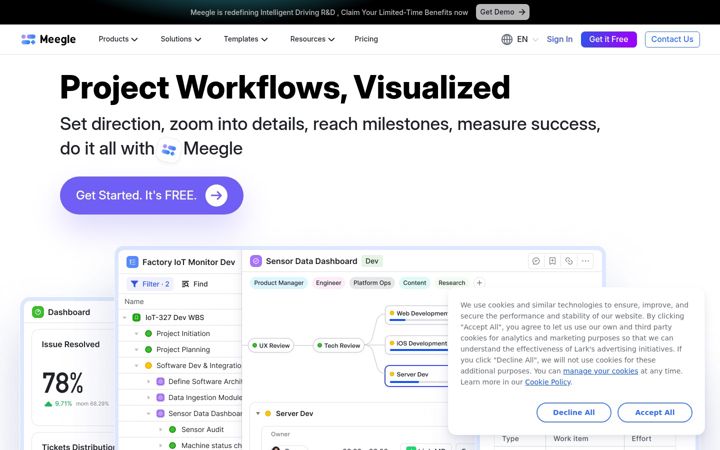The image size is (720, 450).
Task: Click purple icon of Data Ingestion Module
Action: (160, 398)
